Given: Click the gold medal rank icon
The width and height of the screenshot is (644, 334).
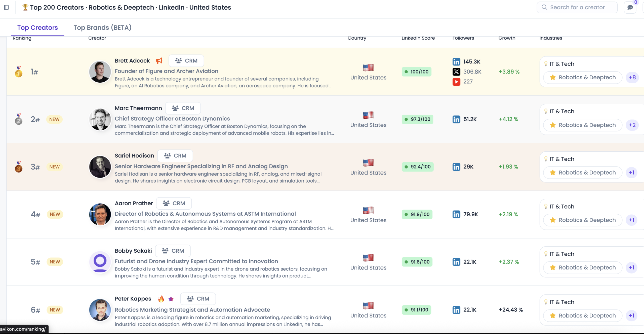Looking at the screenshot, I should click(19, 72).
